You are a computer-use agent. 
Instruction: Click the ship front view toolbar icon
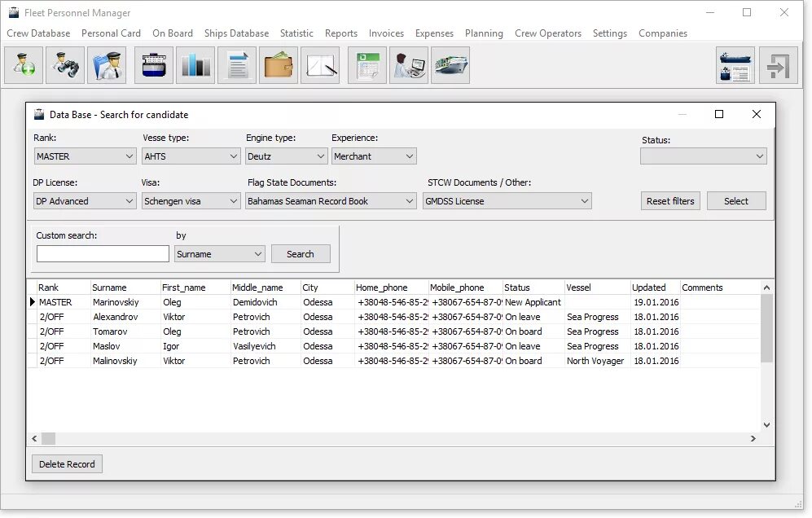point(154,65)
